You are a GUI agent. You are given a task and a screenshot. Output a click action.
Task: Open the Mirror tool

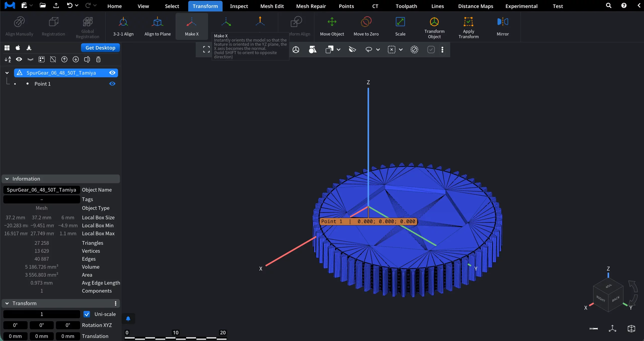(503, 26)
